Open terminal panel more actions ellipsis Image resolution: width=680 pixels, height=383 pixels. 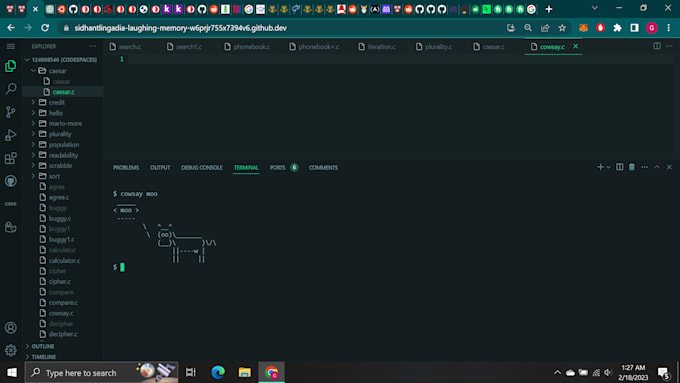[x=644, y=167]
